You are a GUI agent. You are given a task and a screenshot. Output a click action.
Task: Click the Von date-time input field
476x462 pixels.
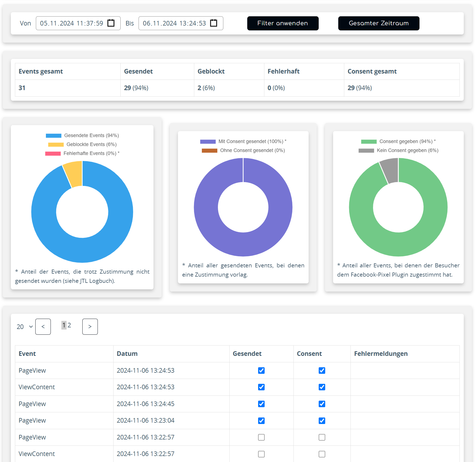point(78,23)
